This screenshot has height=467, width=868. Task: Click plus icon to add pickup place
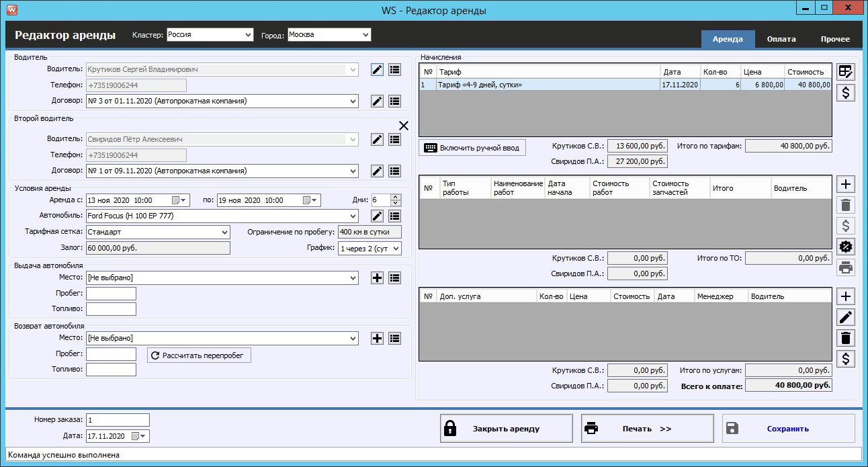[377, 278]
